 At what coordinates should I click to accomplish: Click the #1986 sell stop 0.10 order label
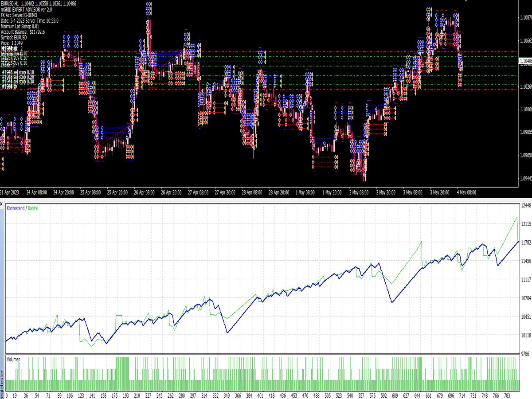(x=19, y=72)
